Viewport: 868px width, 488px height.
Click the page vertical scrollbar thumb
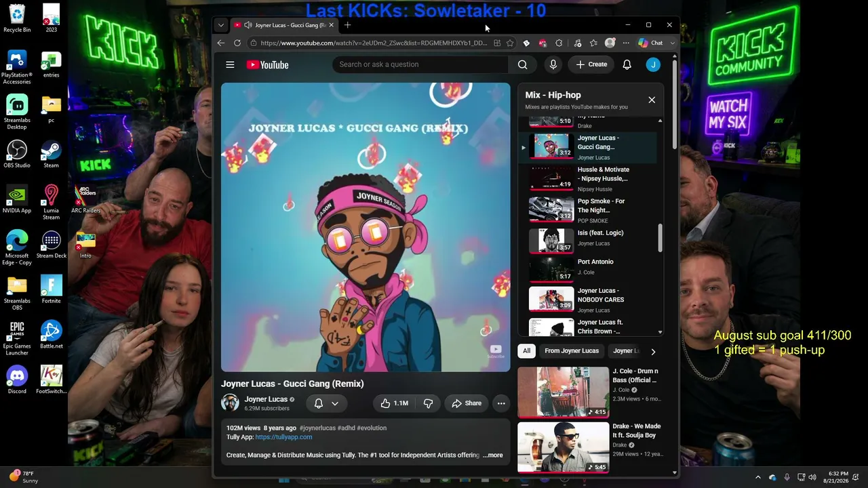[x=674, y=105]
